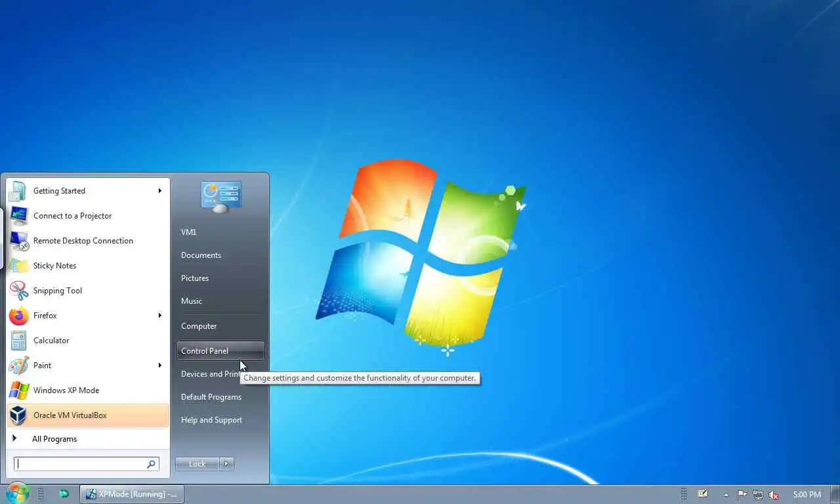
Task: Click the muted volume speaker tray icon
Action: click(x=774, y=495)
